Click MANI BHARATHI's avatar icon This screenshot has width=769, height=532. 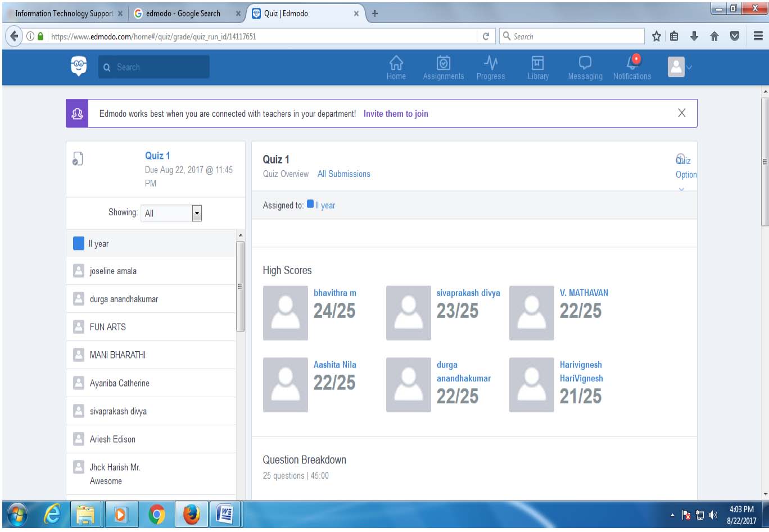coord(79,355)
